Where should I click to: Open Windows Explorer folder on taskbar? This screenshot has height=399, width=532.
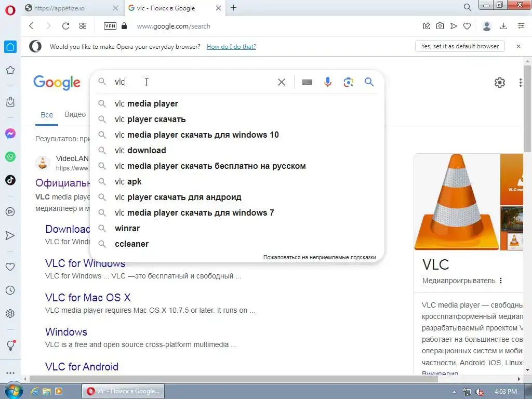(46, 391)
